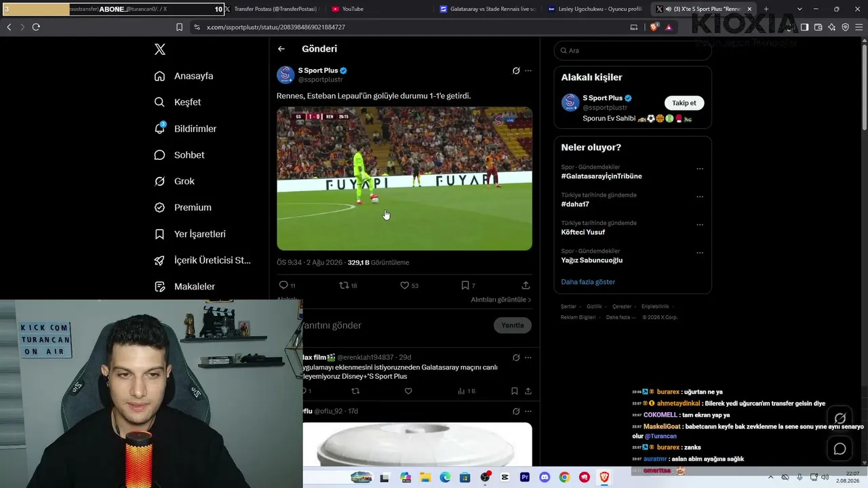Bookmark erenklah194837's reply
The height and width of the screenshot is (488, 868).
515,391
